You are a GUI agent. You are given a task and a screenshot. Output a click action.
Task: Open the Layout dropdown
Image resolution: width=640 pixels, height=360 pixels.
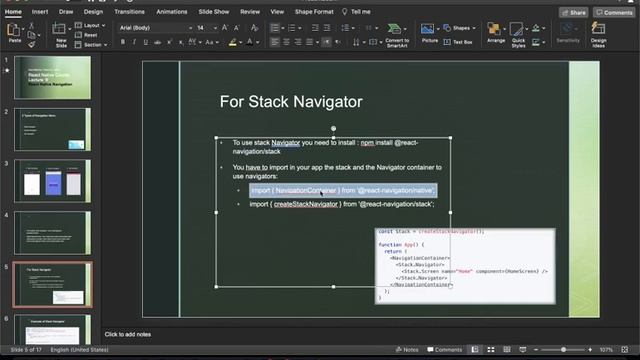pos(90,26)
